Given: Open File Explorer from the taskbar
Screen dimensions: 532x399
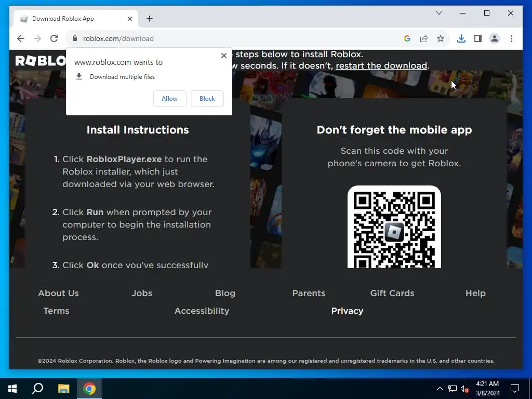Looking at the screenshot, I should pos(63,389).
